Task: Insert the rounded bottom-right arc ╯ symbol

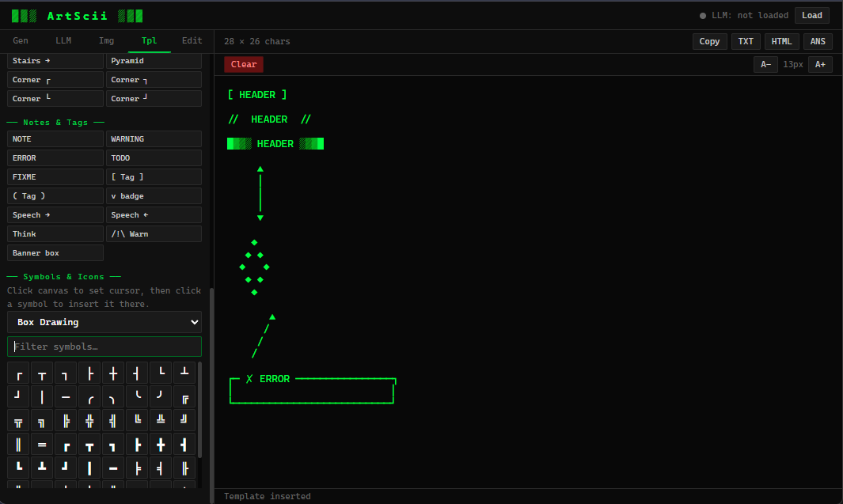Action: (x=160, y=396)
